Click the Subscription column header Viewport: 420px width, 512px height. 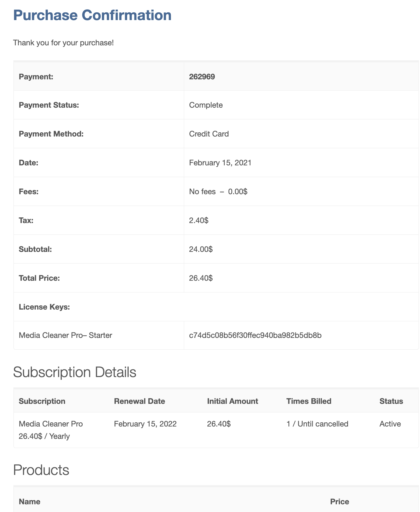(42, 401)
